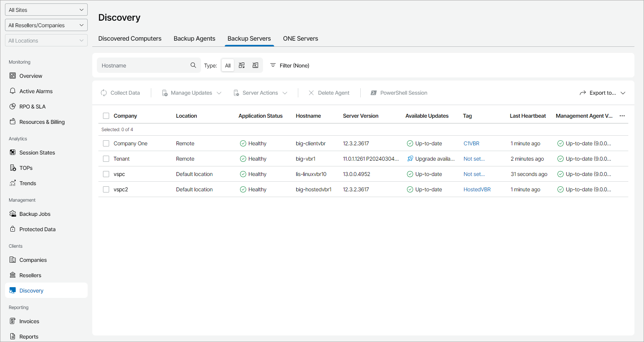
Task: Click the Collect Data refresh icon
Action: (x=104, y=93)
